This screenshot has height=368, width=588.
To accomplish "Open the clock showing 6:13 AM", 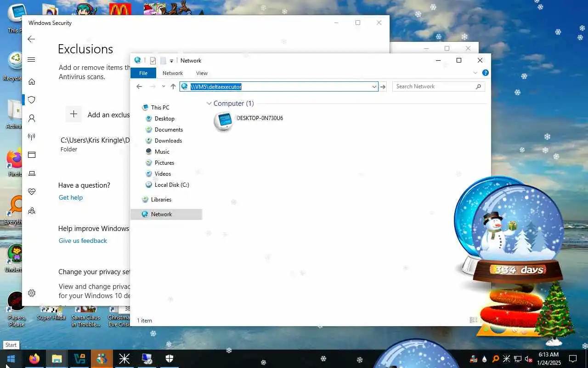I will click(548, 359).
